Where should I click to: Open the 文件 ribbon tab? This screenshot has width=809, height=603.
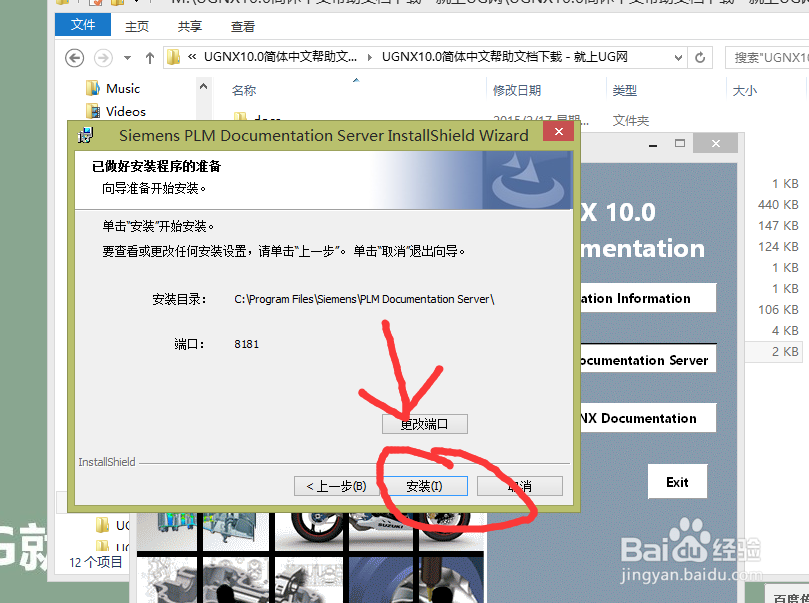pyautogui.click(x=83, y=25)
